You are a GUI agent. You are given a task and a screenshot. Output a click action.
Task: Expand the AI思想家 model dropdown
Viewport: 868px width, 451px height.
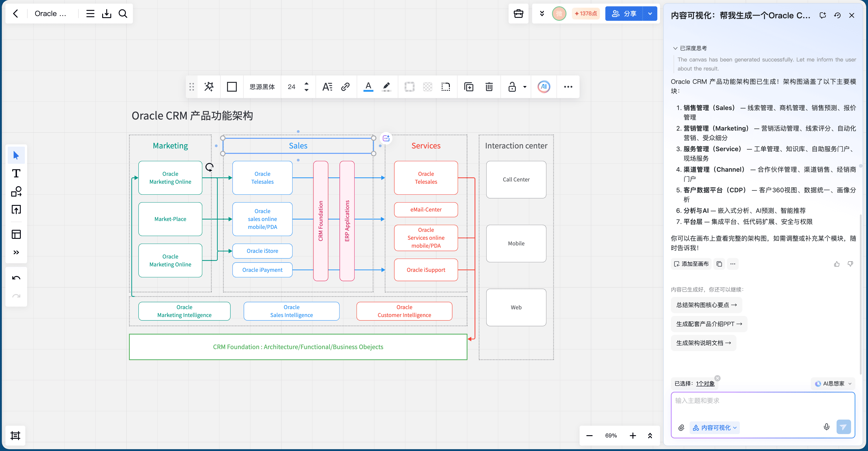833,384
